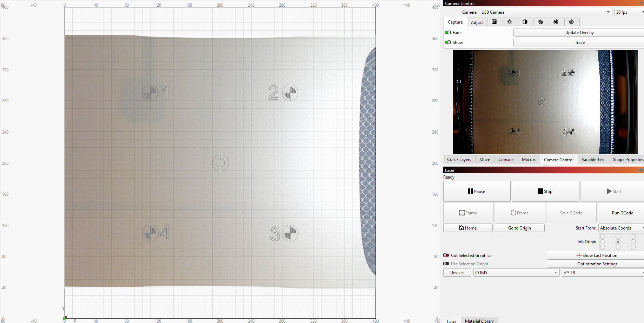Open the exposure adjustment tab icon
This screenshot has width=644, height=323.
coord(494,22)
